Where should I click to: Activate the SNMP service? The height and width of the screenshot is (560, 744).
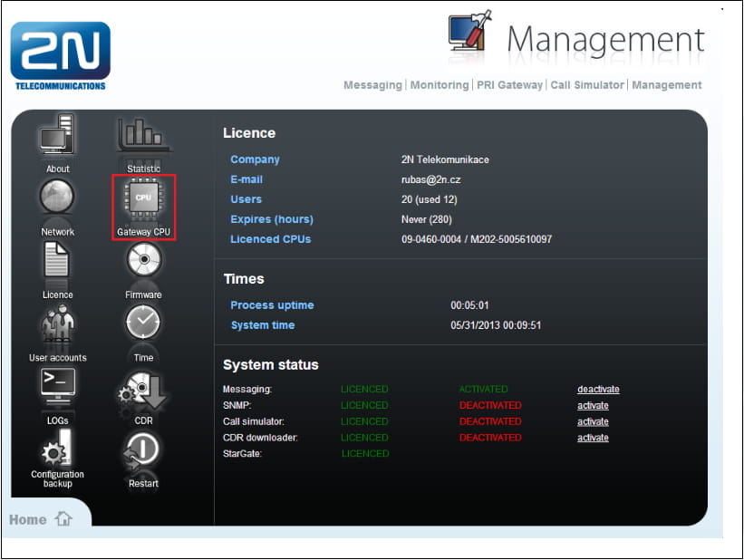pyautogui.click(x=593, y=405)
